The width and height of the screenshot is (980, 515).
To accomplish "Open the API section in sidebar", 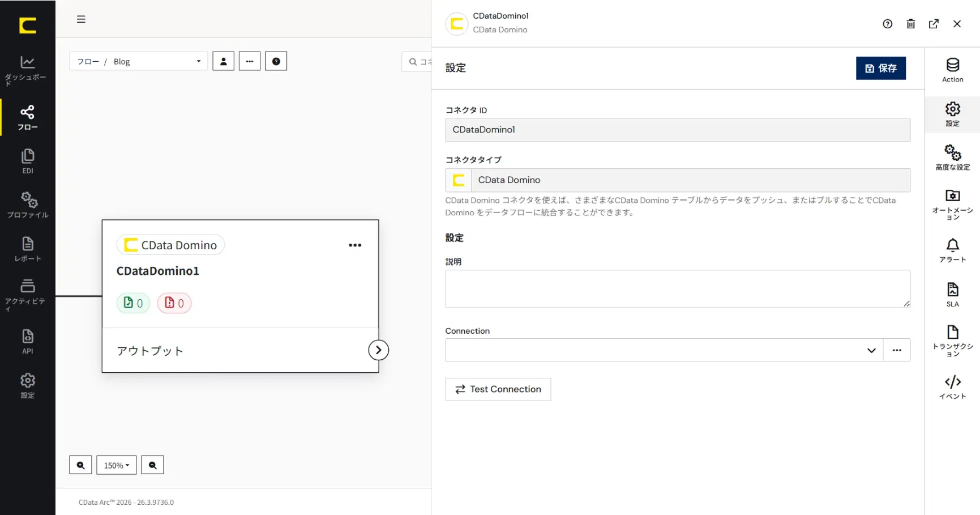I will pyautogui.click(x=27, y=342).
